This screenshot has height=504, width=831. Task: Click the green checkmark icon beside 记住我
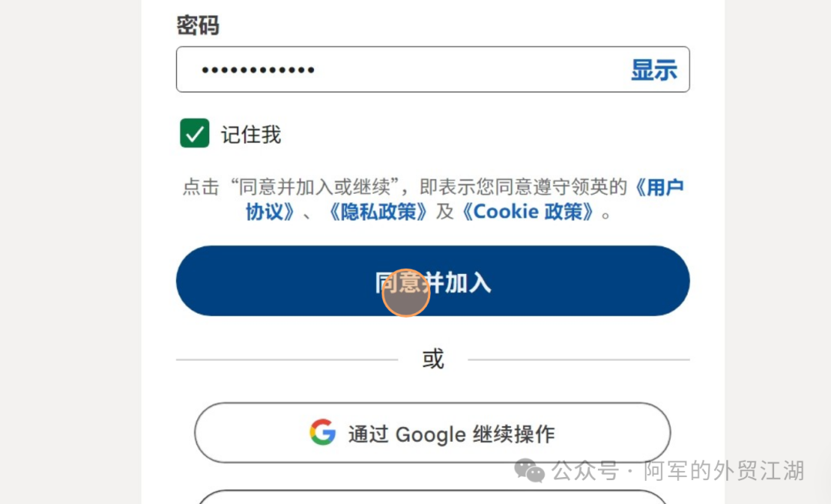click(195, 133)
